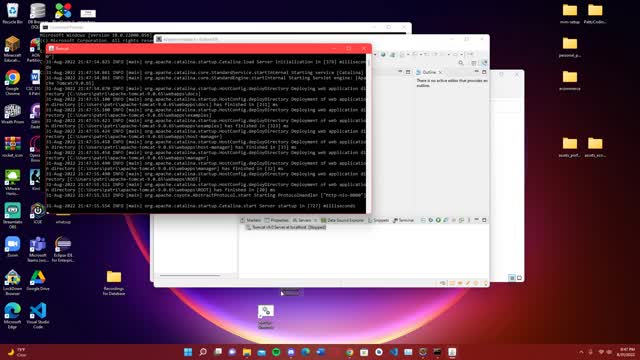
Task: Click the green Start server icon in Servers view
Action: pos(438,220)
